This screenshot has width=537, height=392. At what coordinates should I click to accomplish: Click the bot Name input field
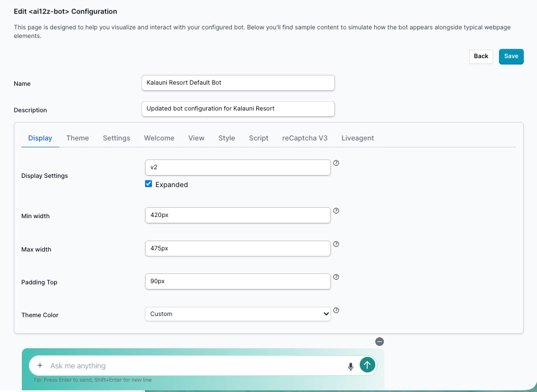238,83
